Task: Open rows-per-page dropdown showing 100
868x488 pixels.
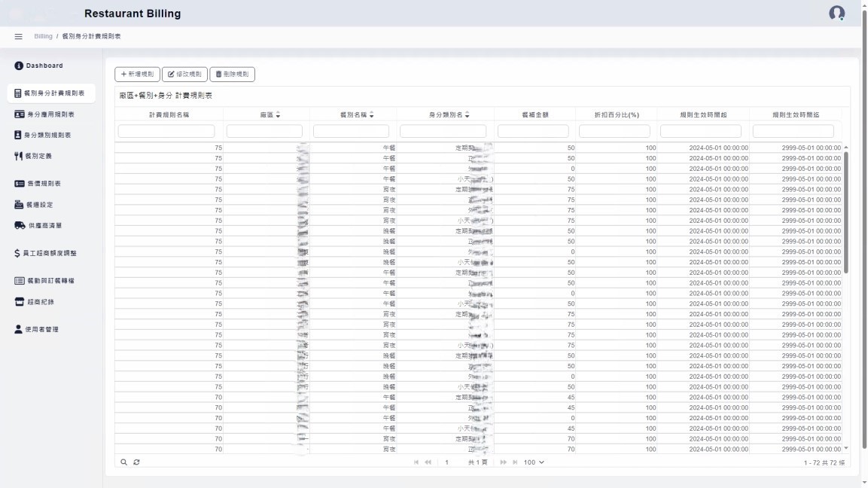Action: tap(534, 462)
